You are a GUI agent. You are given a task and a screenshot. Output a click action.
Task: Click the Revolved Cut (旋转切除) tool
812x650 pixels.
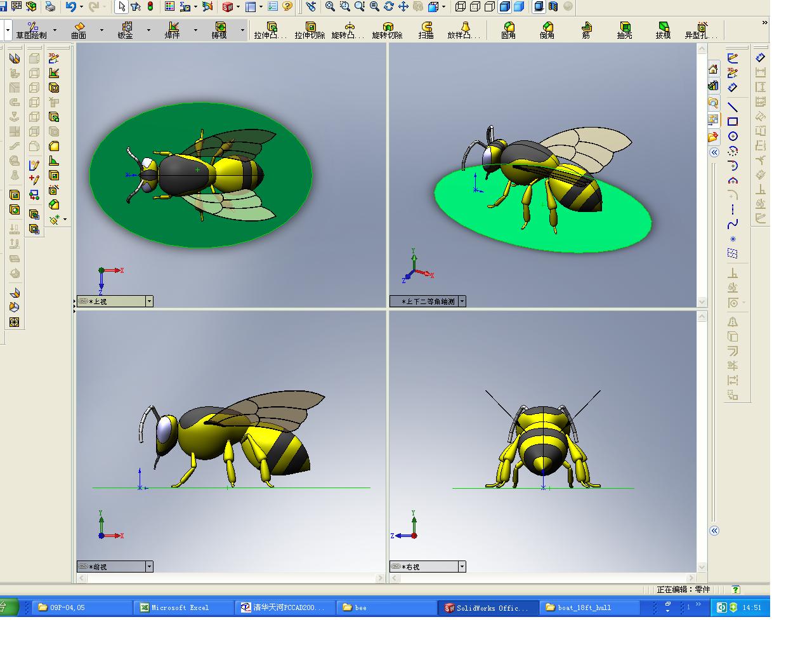click(388, 30)
